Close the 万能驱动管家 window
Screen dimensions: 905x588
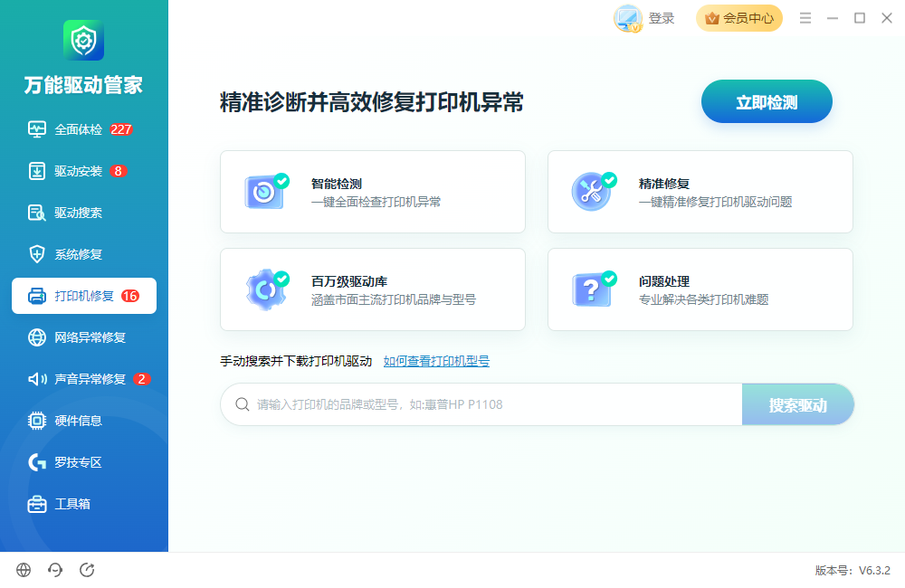pyautogui.click(x=887, y=18)
